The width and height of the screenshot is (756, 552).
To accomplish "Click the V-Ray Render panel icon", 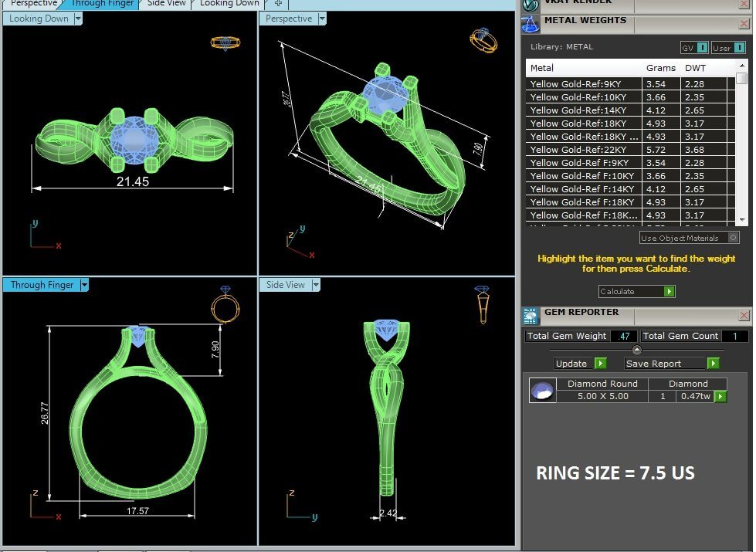I will click(531, 4).
